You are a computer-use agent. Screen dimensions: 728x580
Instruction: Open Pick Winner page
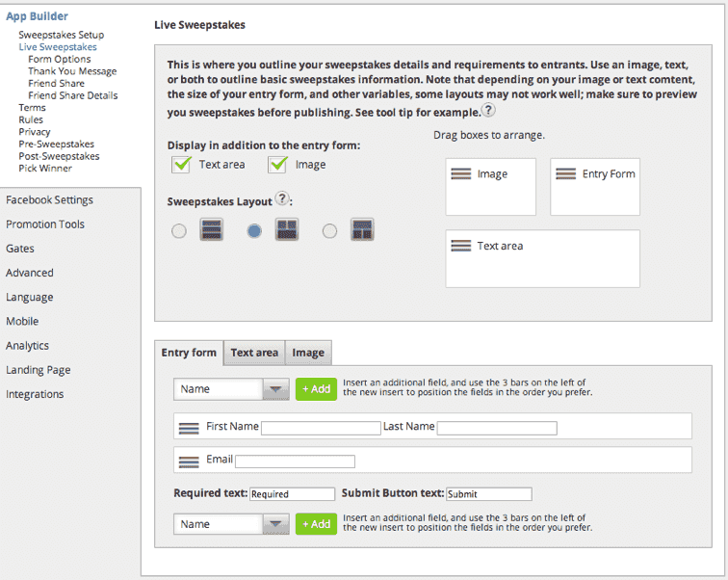(x=45, y=168)
